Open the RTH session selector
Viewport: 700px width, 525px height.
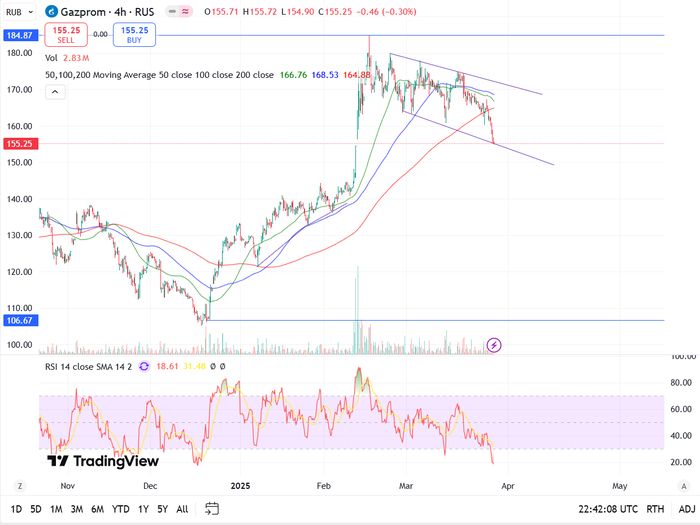[655, 509]
